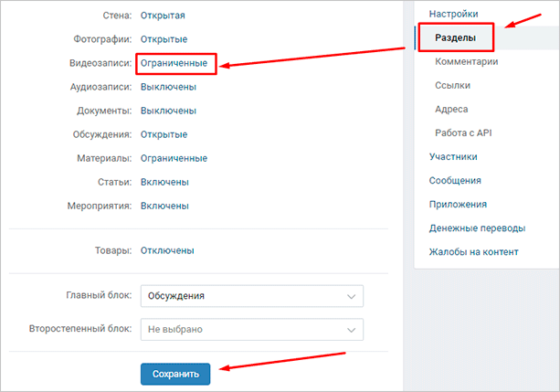Click Жалобы на контент link
Image resolution: width=560 pixels, height=392 pixels.
474,251
